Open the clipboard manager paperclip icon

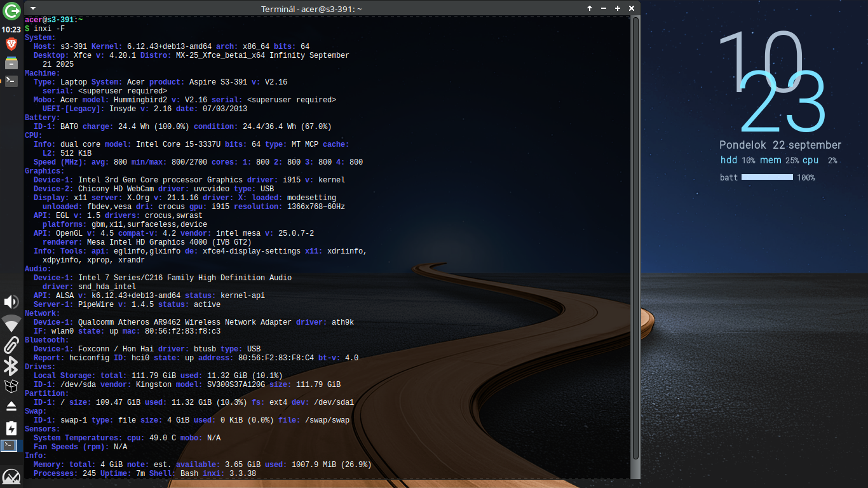click(11, 345)
